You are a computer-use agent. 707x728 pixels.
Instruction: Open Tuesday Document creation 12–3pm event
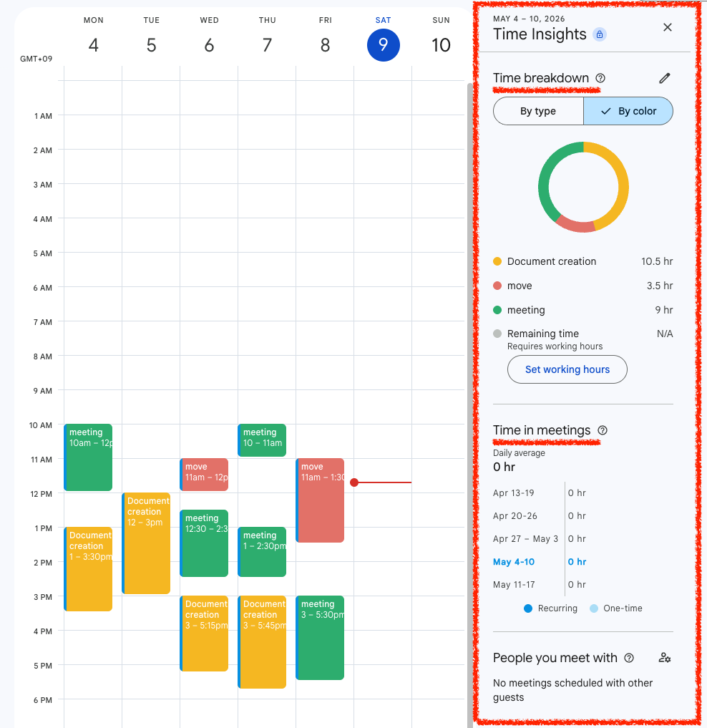pyautogui.click(x=146, y=543)
